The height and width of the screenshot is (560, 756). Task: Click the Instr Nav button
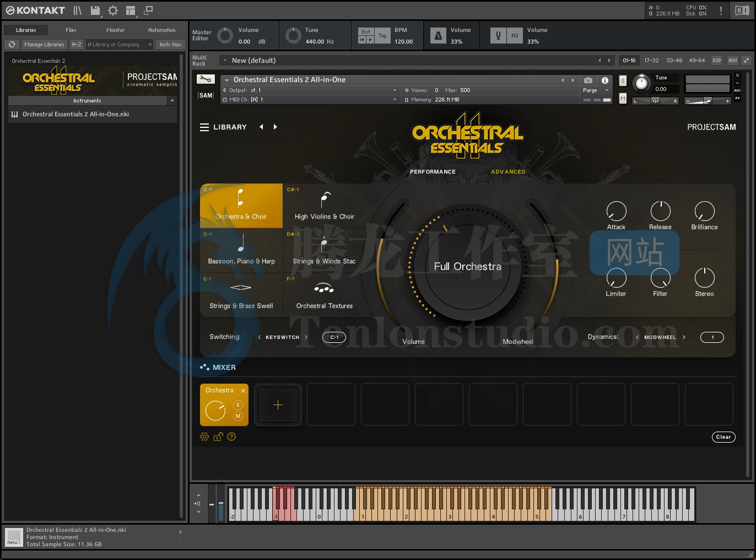(x=170, y=44)
